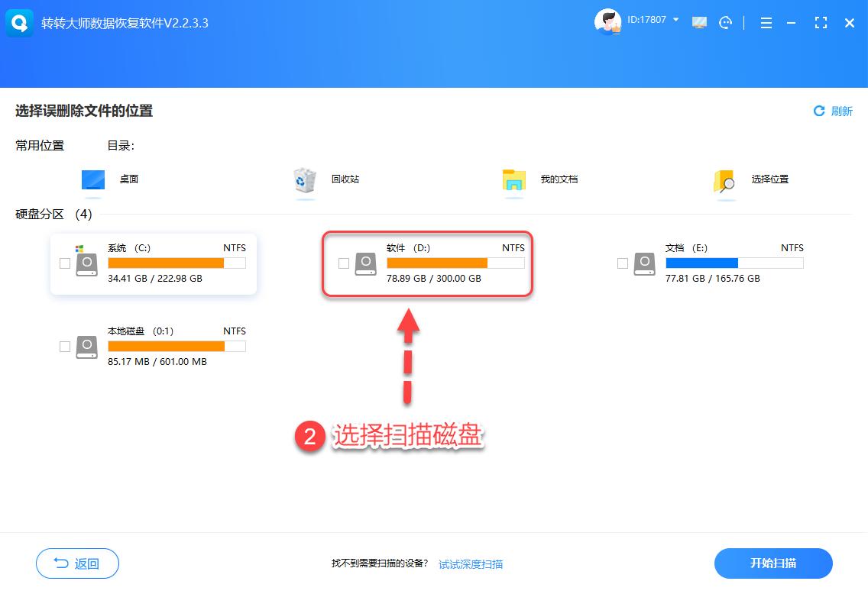Open the hamburger main menu
Viewport: 868px width, 594px height.
tap(766, 23)
